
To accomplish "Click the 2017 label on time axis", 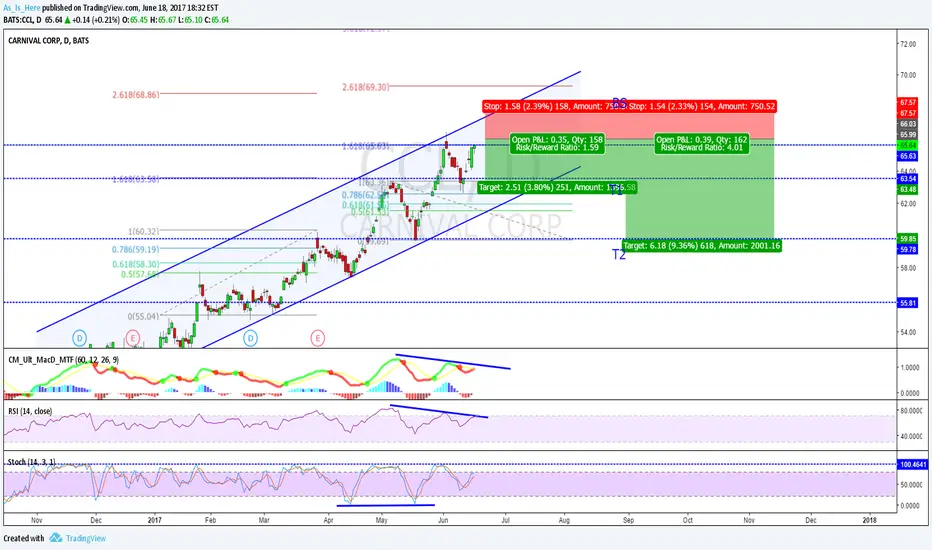I will click(x=155, y=520).
